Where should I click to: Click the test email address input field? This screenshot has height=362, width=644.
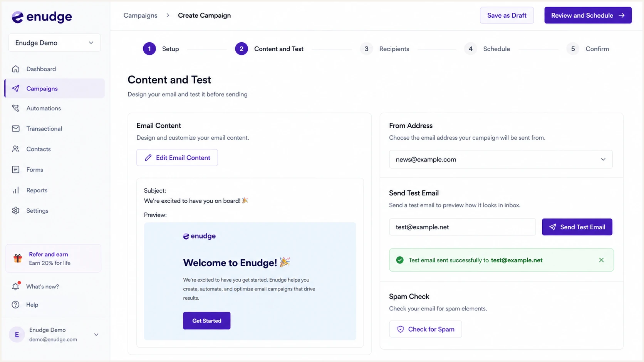(x=462, y=227)
